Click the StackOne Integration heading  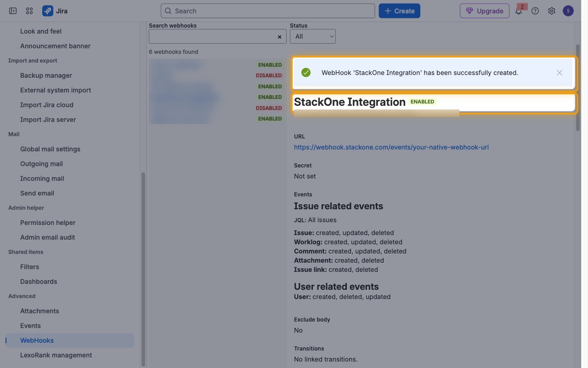350,102
